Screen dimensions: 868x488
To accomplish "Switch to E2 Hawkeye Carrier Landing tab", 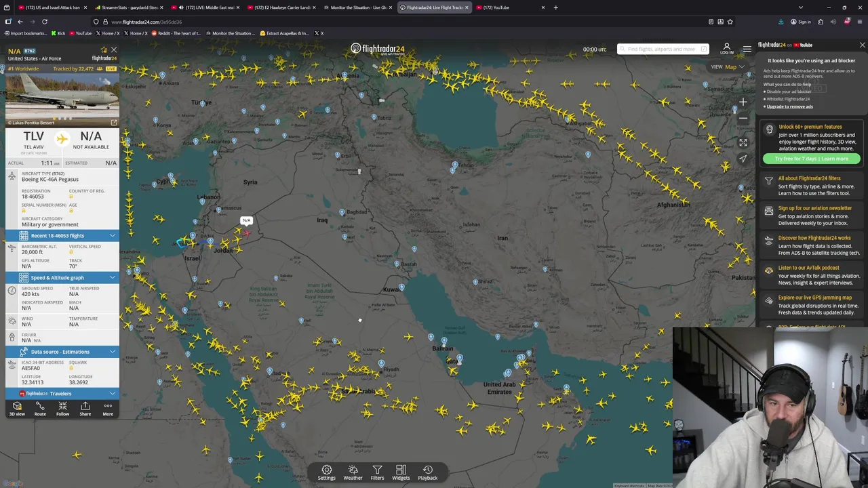I will point(283,7).
